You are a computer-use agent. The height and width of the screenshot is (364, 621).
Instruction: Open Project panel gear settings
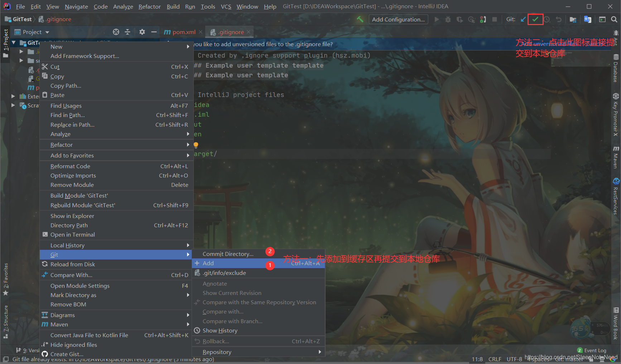point(142,32)
